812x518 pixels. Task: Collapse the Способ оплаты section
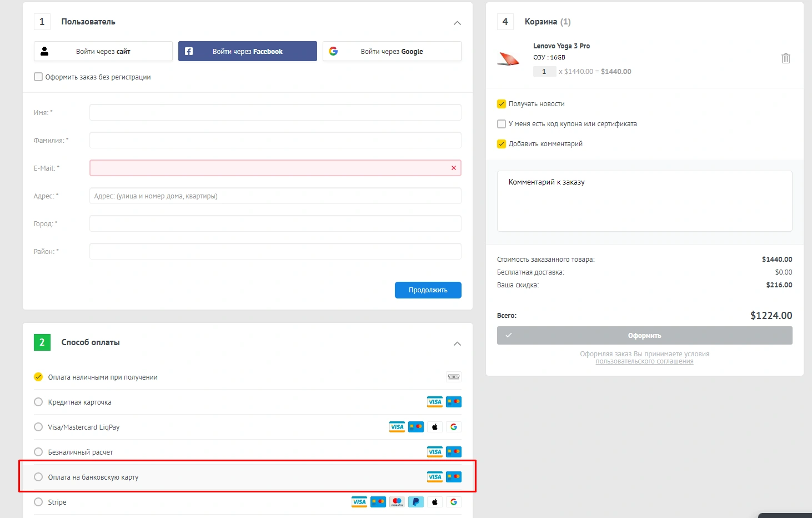(x=457, y=343)
